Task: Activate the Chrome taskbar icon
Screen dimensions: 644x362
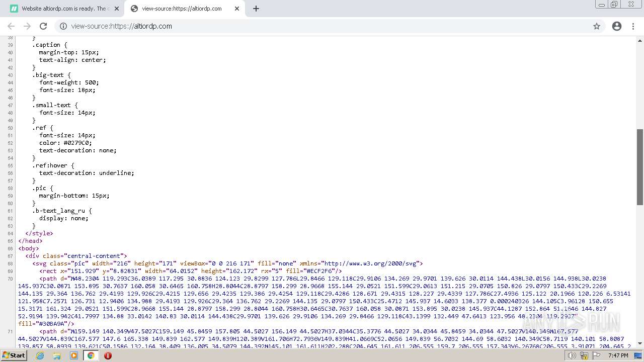Action: (91, 355)
